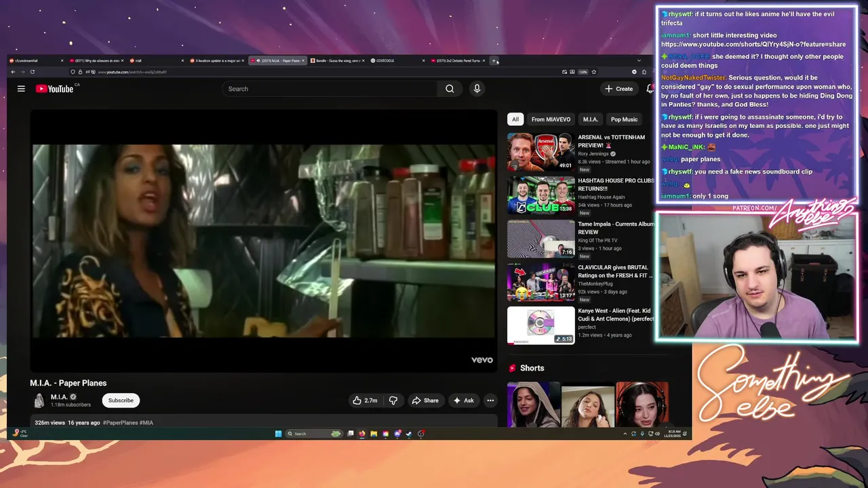Click the YouTube search input field
This screenshot has height=488, width=868.
(x=330, y=89)
